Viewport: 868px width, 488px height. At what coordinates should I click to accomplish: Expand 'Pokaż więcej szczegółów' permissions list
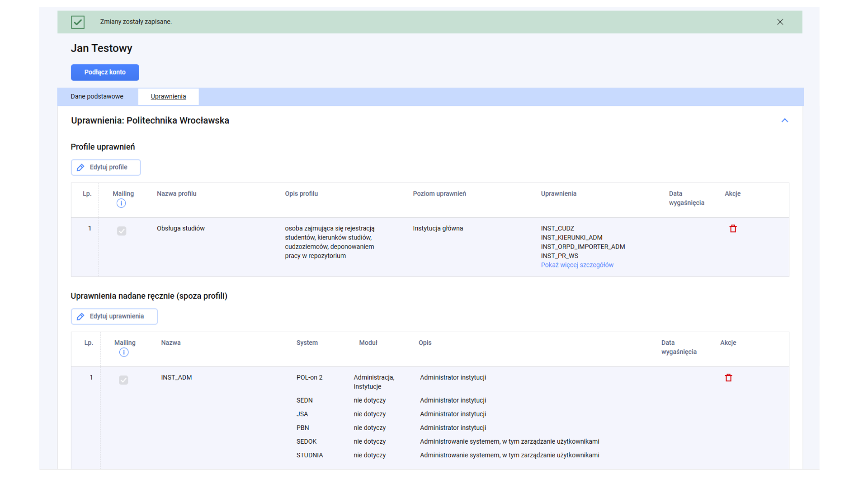(x=577, y=265)
